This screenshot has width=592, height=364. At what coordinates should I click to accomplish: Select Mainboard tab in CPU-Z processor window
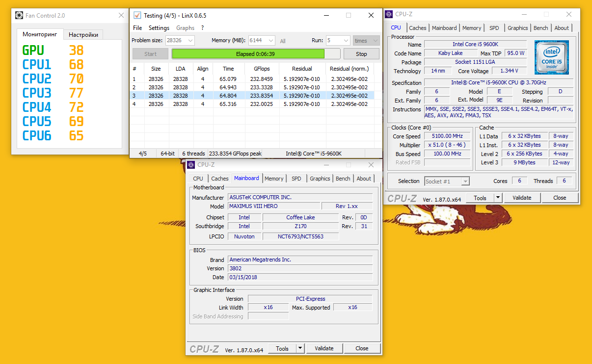(x=444, y=28)
